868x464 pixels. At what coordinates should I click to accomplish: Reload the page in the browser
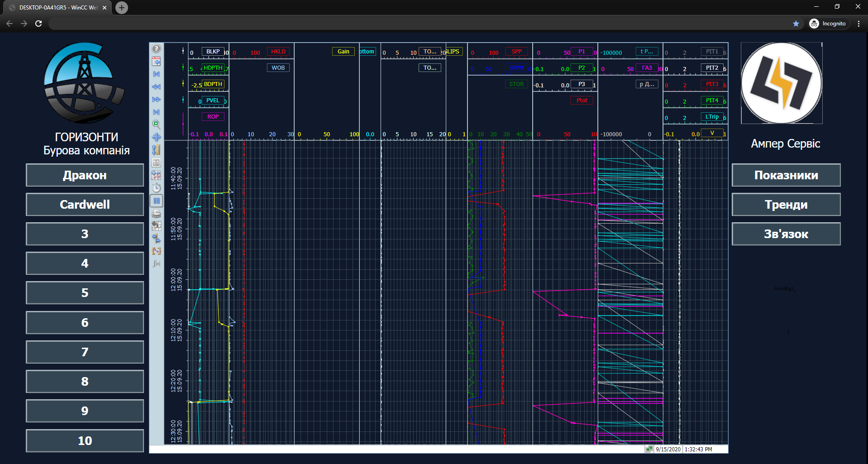(38, 24)
